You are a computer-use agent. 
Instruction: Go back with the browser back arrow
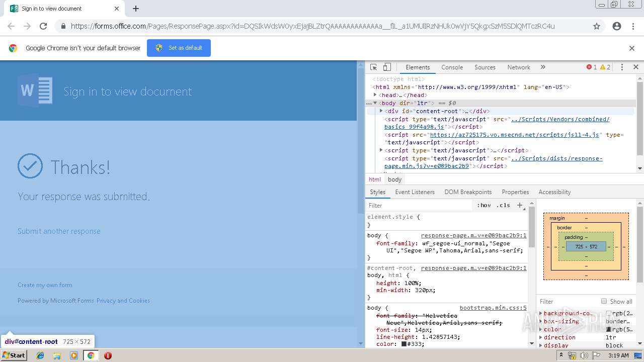pyautogui.click(x=11, y=26)
